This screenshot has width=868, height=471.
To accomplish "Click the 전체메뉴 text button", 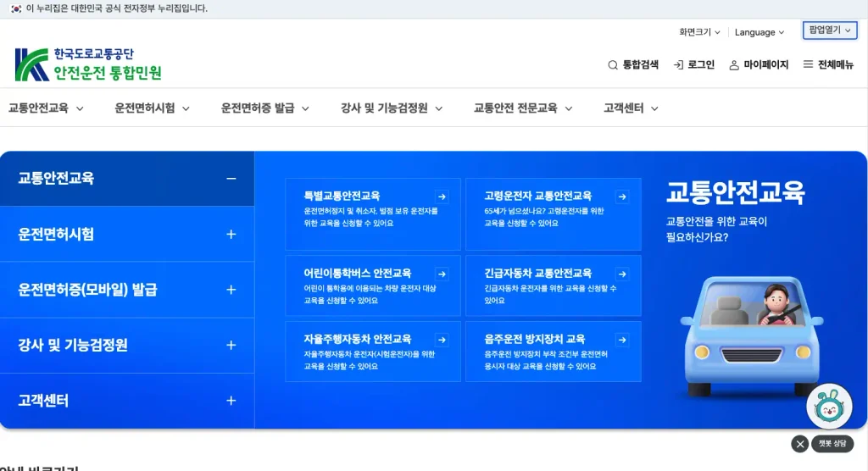I will click(x=835, y=64).
